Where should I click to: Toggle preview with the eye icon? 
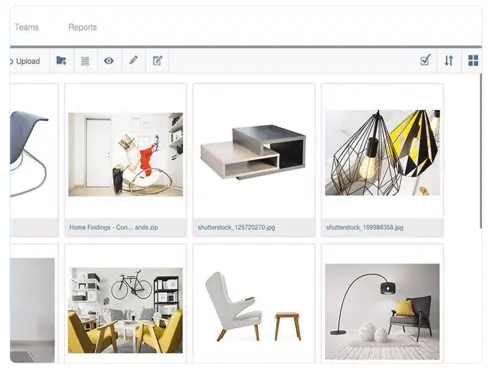click(x=109, y=61)
